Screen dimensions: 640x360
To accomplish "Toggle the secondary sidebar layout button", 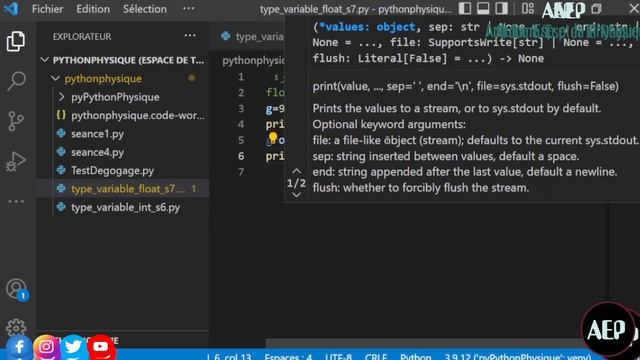I will pos(501,9).
